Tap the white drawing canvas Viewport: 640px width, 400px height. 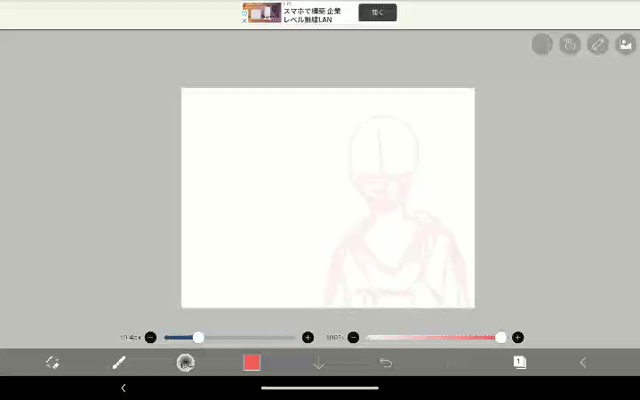(x=328, y=198)
